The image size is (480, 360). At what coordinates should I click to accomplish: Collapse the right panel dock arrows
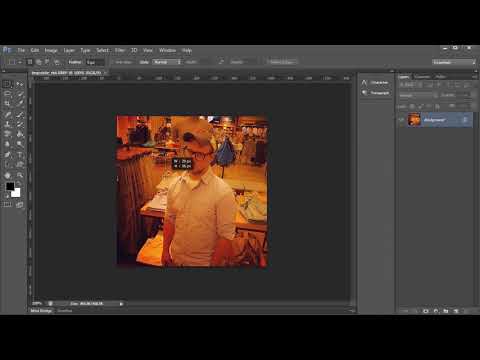(x=476, y=71)
